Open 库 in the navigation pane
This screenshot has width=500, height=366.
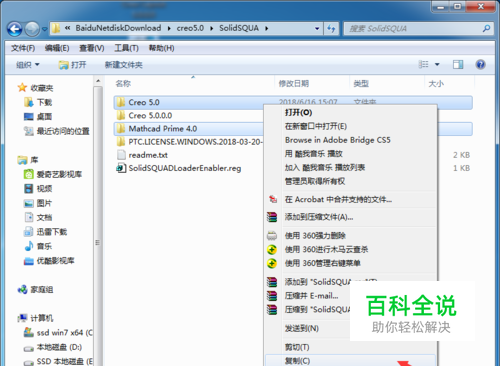pyautogui.click(x=28, y=160)
